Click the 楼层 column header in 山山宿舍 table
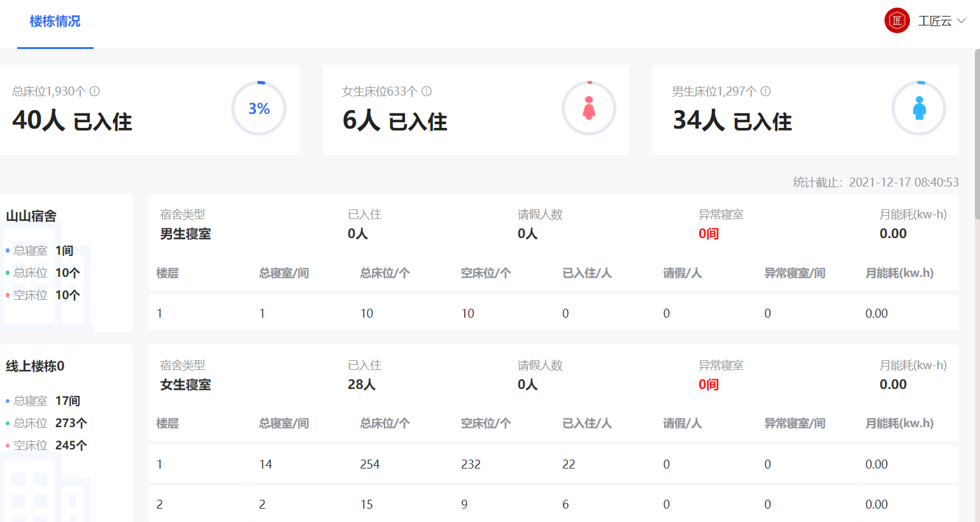This screenshot has height=522, width=980. (167, 273)
